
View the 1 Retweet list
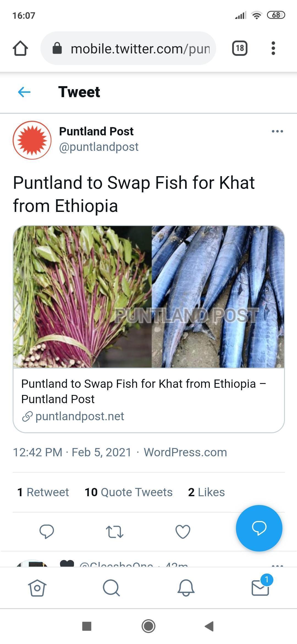click(43, 492)
